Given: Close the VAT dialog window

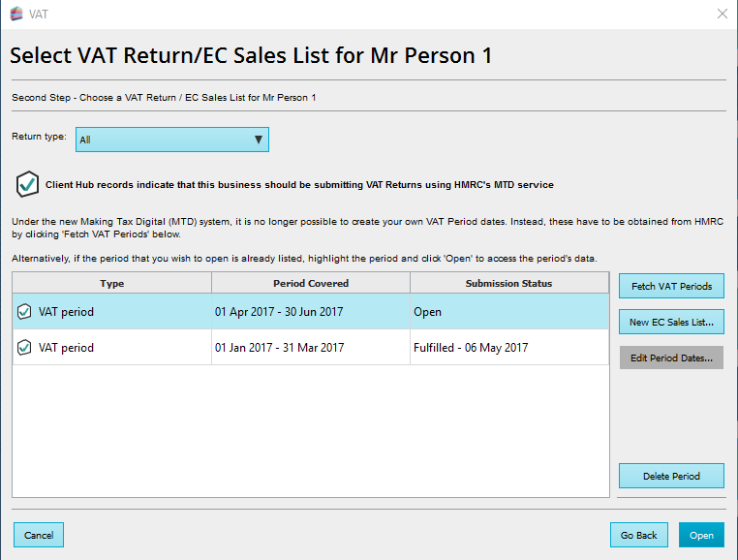Looking at the screenshot, I should pyautogui.click(x=722, y=14).
